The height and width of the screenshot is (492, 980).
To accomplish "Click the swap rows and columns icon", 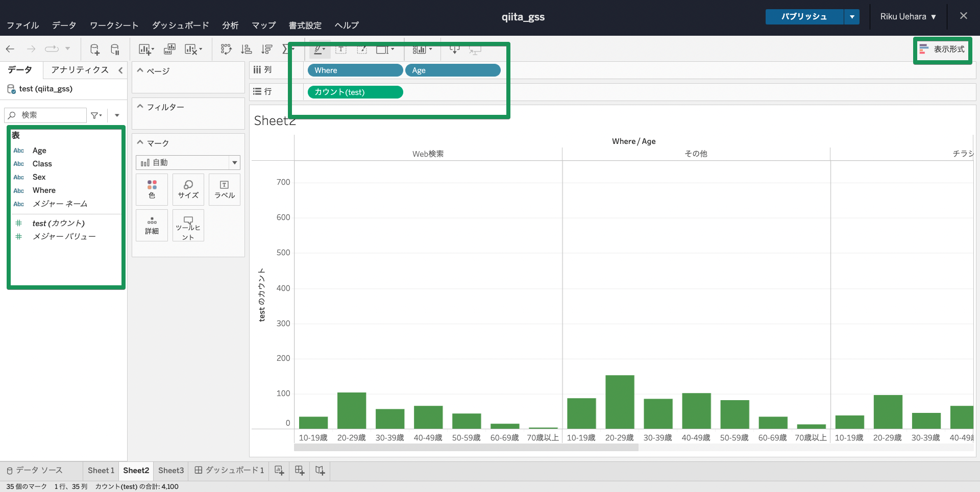I will 226,49.
